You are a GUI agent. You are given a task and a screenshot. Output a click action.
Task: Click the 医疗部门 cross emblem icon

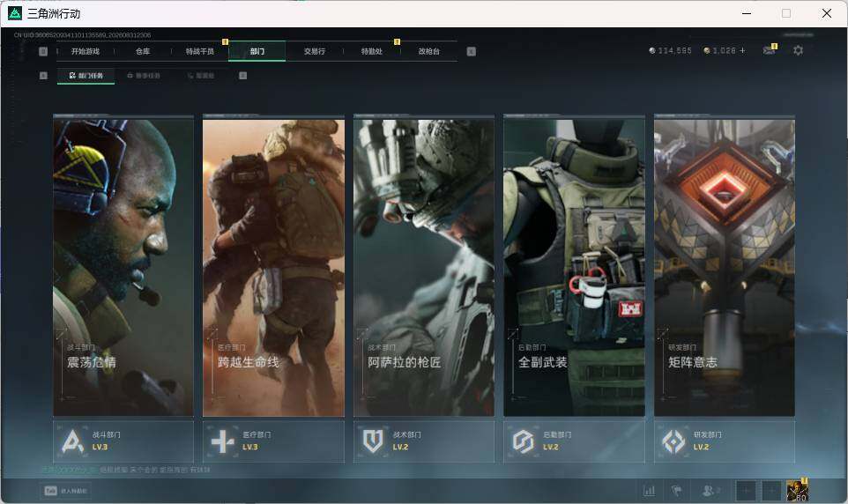222,441
